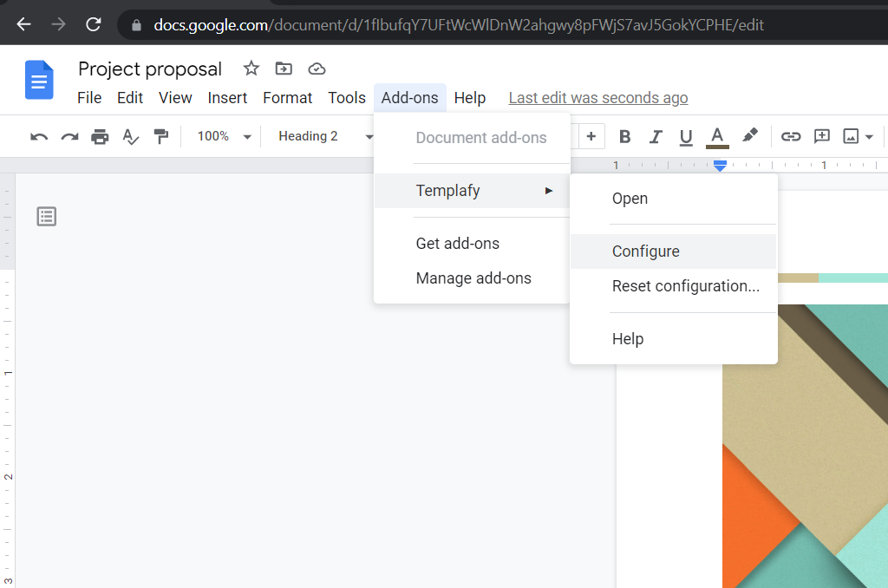Click the padlock site info icon

point(136,25)
